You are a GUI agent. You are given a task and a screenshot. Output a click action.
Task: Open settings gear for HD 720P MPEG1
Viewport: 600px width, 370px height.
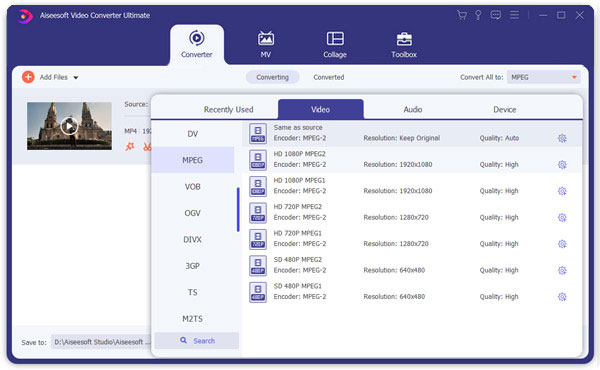click(x=562, y=244)
